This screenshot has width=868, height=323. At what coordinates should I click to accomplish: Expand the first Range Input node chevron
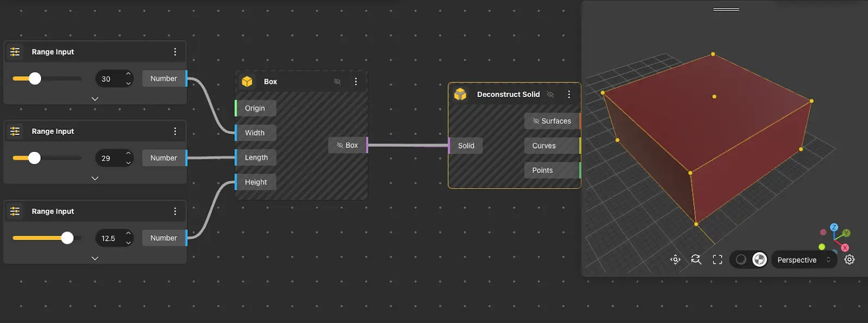tap(95, 99)
